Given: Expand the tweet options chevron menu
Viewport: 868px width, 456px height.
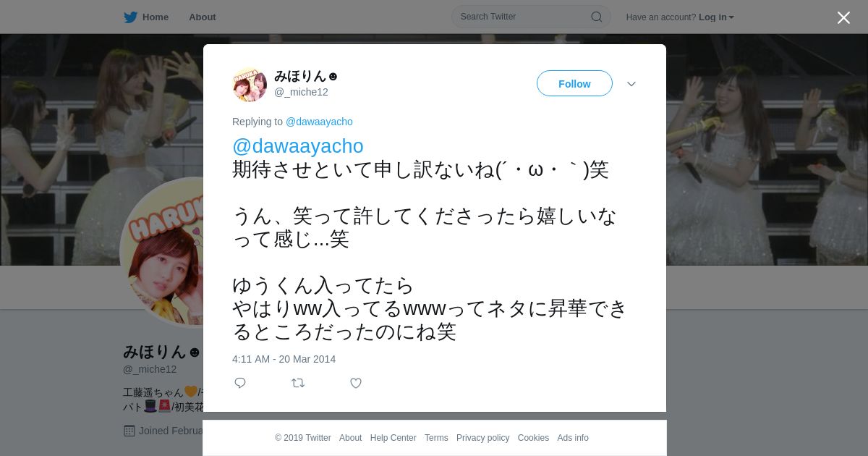Looking at the screenshot, I should click(x=631, y=84).
